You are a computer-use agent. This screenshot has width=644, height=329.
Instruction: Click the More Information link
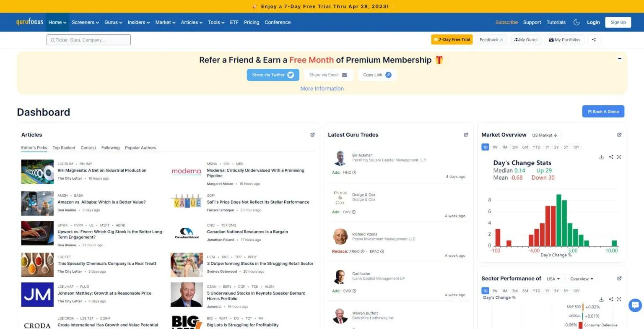point(322,89)
